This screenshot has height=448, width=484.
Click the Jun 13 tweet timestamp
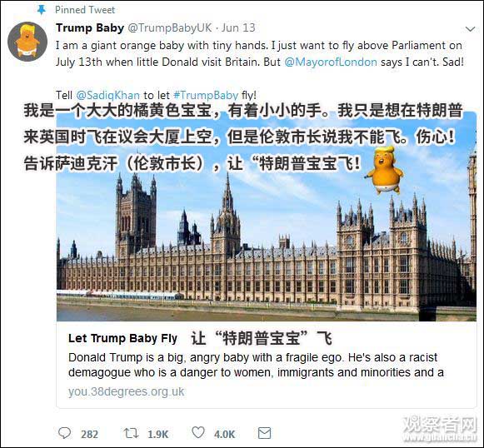tap(238, 27)
